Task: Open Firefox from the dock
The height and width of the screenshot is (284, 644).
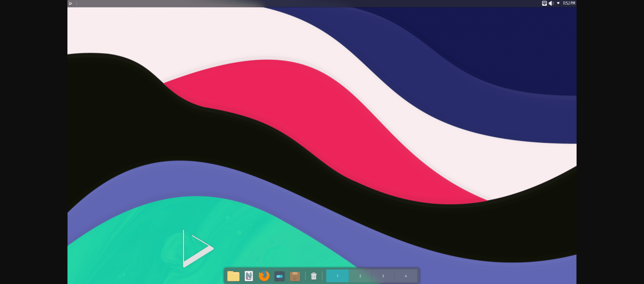Action: (x=264, y=276)
